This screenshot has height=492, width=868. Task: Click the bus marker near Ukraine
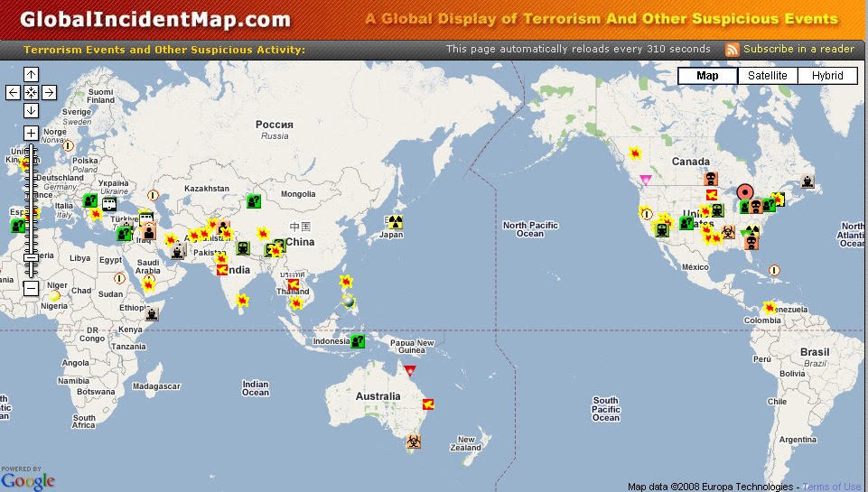tap(109, 204)
